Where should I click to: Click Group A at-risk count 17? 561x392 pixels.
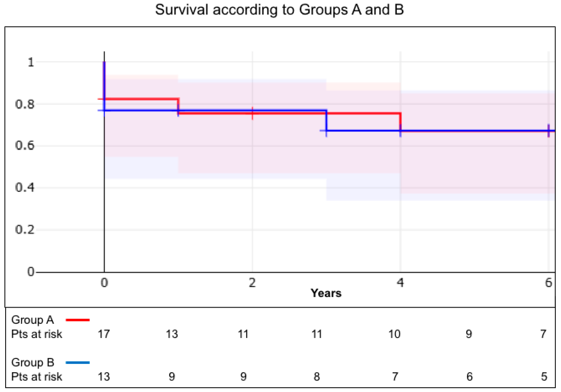point(104,334)
